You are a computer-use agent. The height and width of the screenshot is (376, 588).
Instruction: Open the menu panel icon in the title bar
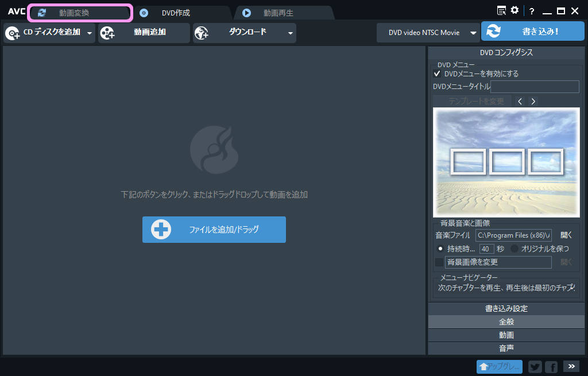(501, 10)
